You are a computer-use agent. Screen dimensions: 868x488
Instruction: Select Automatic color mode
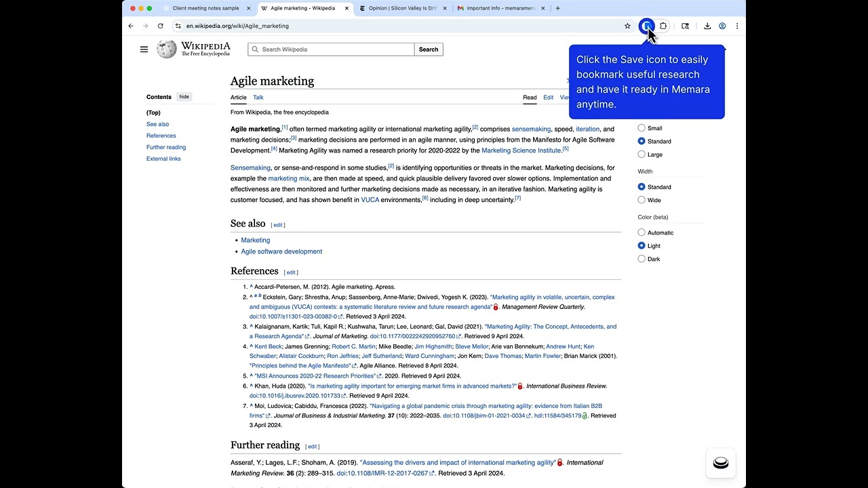pos(642,232)
